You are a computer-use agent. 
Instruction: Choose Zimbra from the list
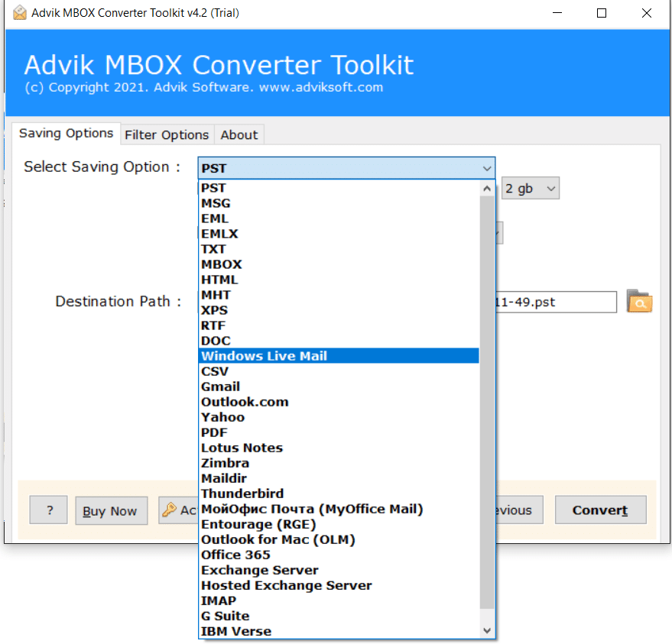coord(339,463)
